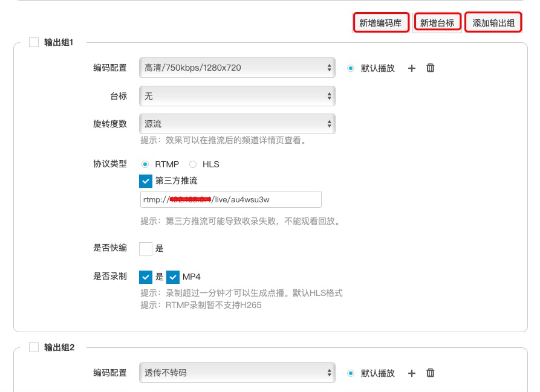Open the 旋转度数 dropdown showing 源流
Image resolution: width=540 pixels, height=392 pixels.
point(236,124)
